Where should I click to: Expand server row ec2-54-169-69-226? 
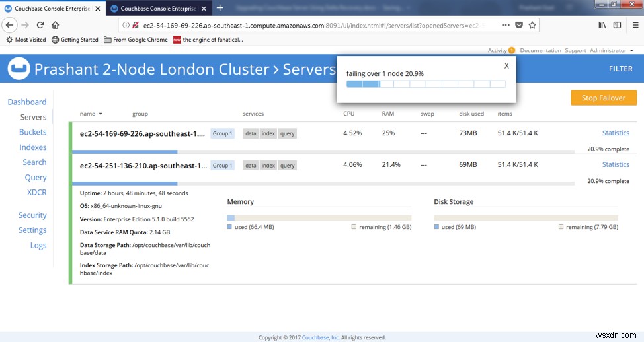142,133
